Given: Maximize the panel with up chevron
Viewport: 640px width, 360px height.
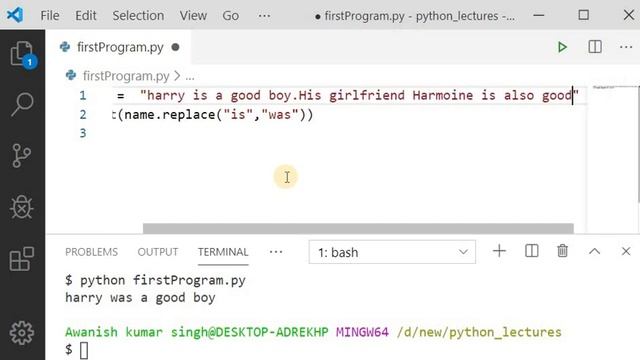Looking at the screenshot, I should pos(594,251).
